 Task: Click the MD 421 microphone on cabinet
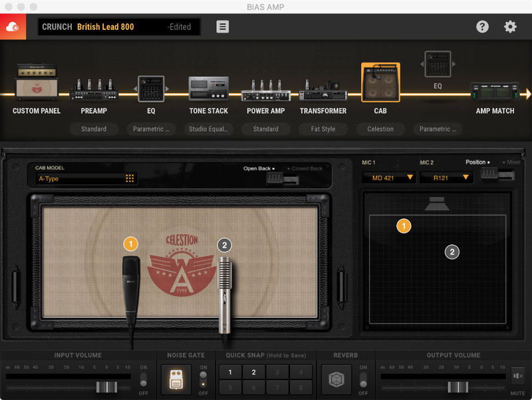[x=131, y=290]
